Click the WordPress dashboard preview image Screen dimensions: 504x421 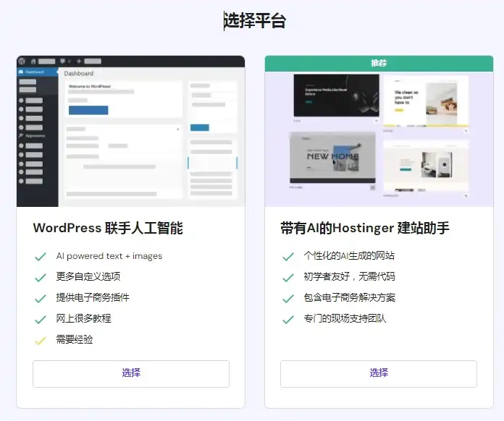131,131
